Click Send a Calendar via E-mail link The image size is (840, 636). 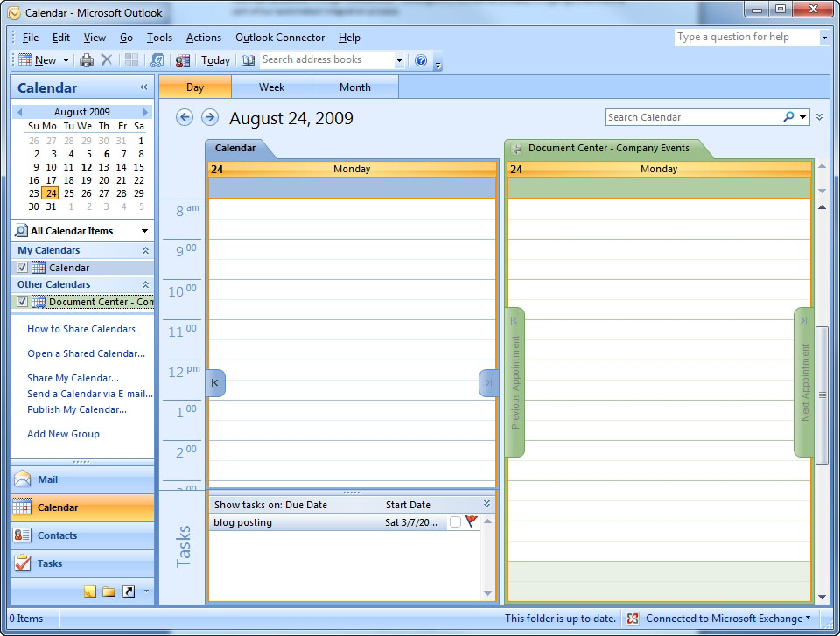pyautogui.click(x=90, y=394)
